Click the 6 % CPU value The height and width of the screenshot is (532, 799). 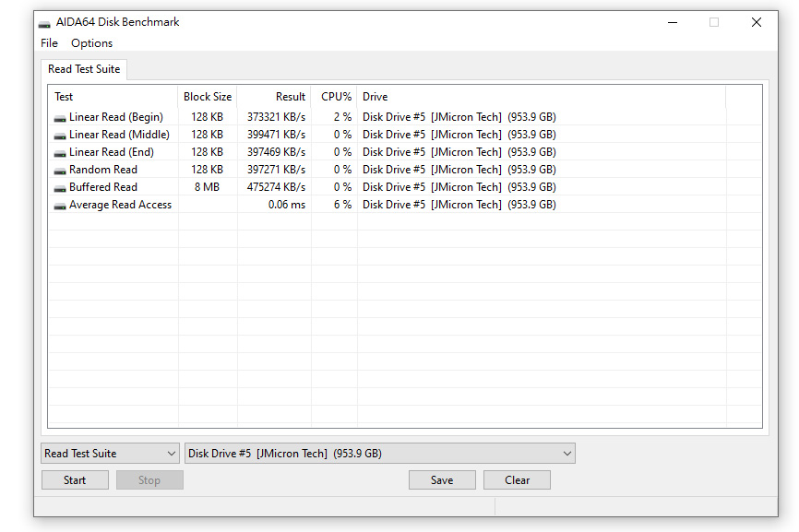point(342,204)
